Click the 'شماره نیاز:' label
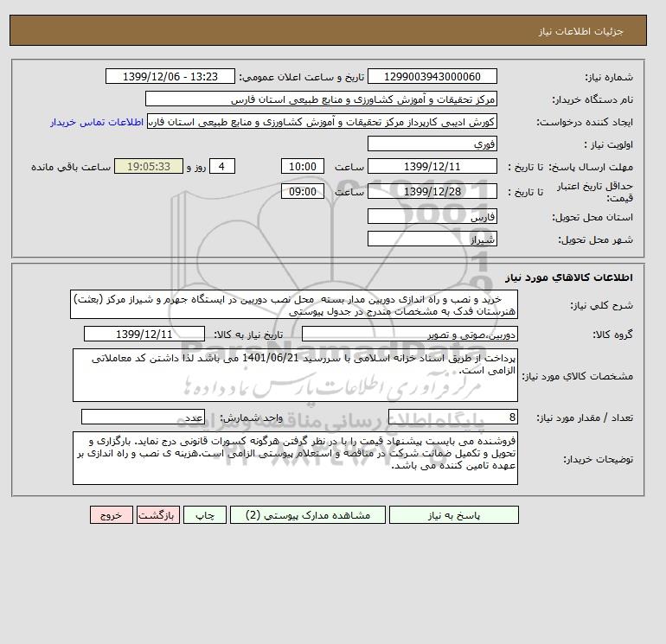 click(x=609, y=77)
